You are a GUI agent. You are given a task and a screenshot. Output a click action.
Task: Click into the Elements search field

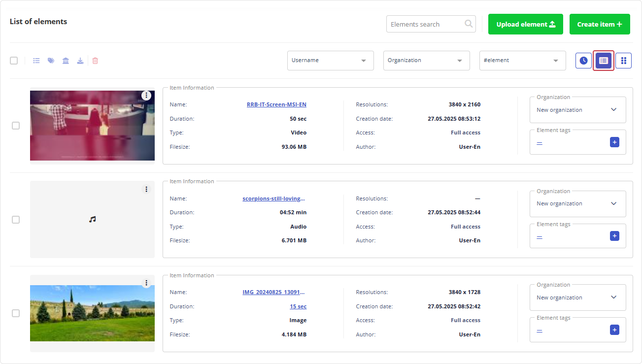tap(425, 24)
